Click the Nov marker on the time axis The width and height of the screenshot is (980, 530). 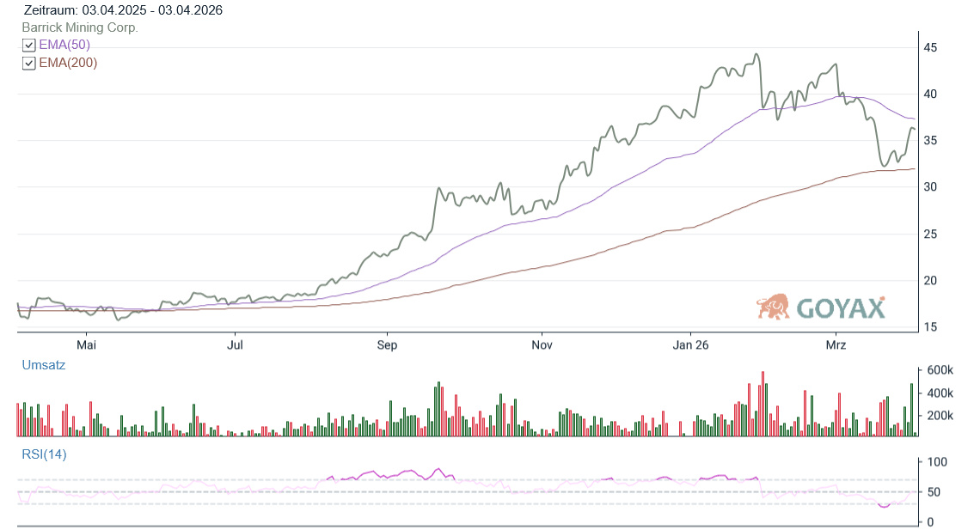pos(542,345)
